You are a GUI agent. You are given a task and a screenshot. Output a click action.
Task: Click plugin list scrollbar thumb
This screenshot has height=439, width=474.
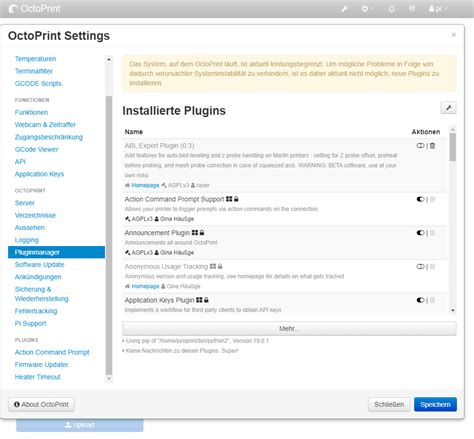click(x=452, y=147)
